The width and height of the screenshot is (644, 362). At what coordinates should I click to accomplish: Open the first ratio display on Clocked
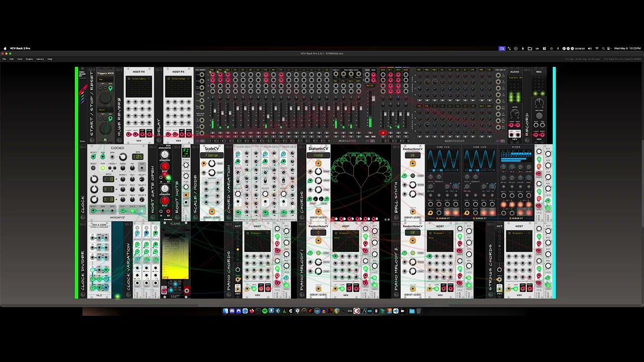(x=108, y=179)
